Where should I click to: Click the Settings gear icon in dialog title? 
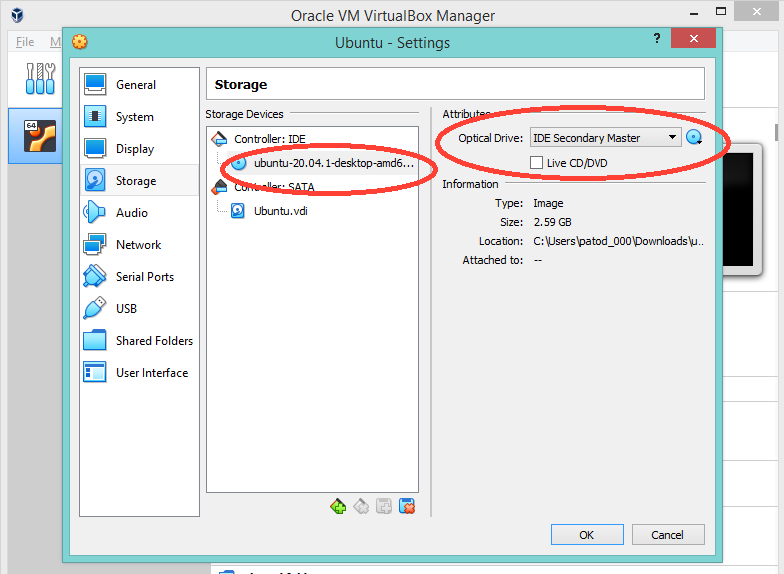click(80, 42)
